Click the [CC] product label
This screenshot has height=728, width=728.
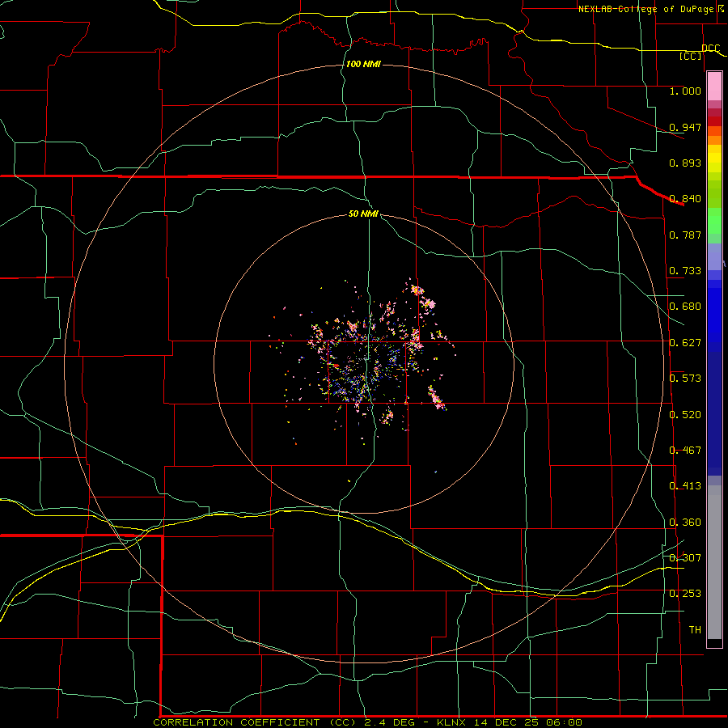[x=691, y=56]
